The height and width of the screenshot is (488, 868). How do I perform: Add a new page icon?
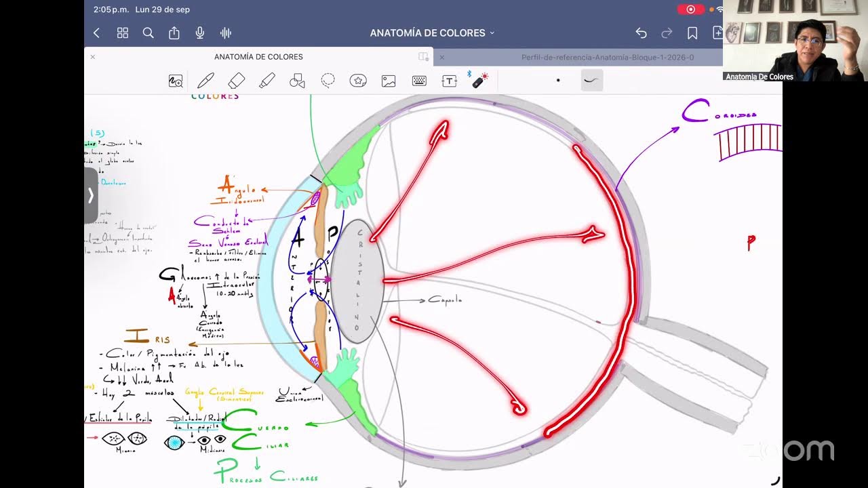point(717,33)
